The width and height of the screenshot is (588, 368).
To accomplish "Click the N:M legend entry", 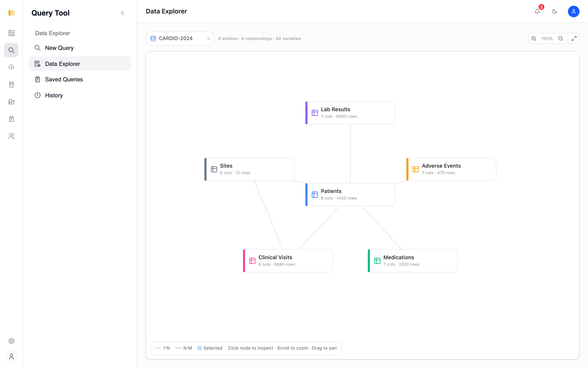I will click(184, 348).
